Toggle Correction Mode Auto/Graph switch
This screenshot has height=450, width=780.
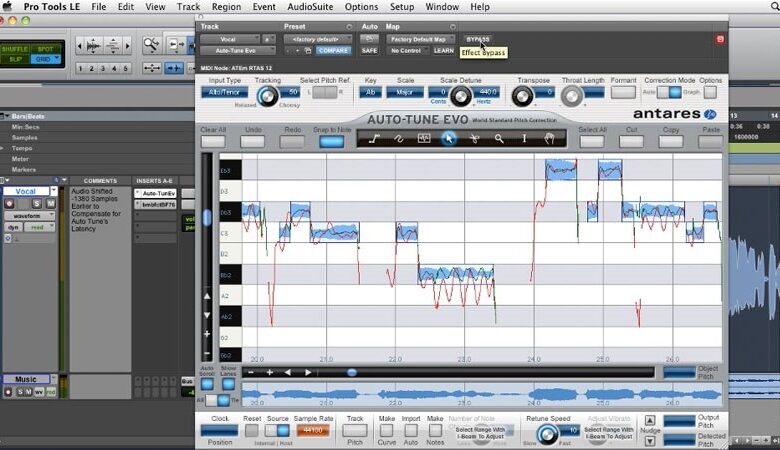(x=669, y=92)
